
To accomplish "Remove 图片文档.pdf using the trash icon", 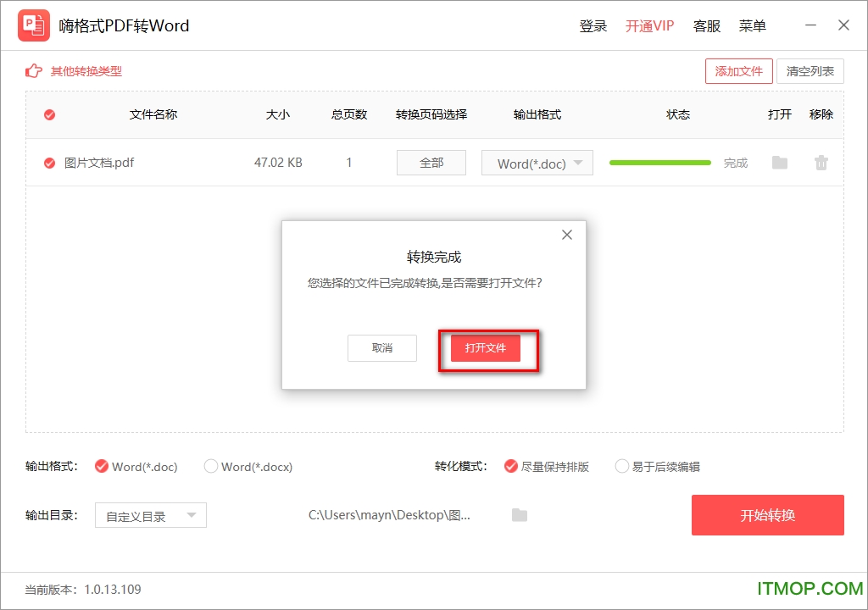I will click(821, 163).
